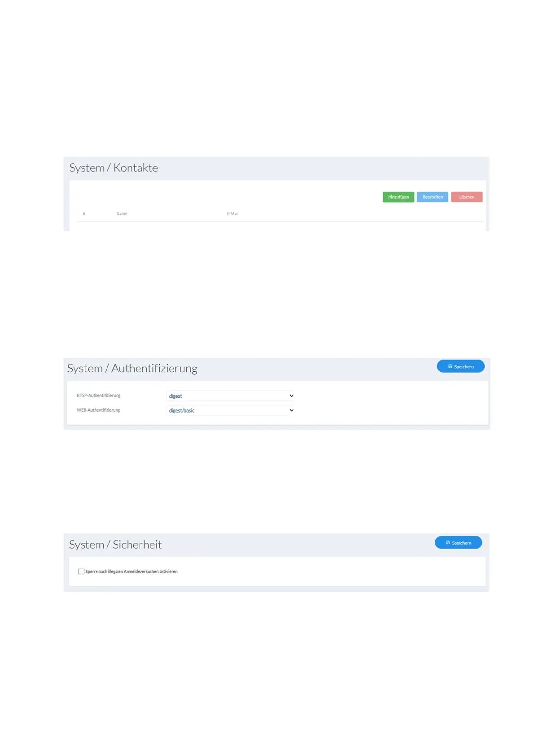Click the green Hinzufügen button
Image resolution: width=534 pixels, height=756 pixels.
tap(398, 197)
